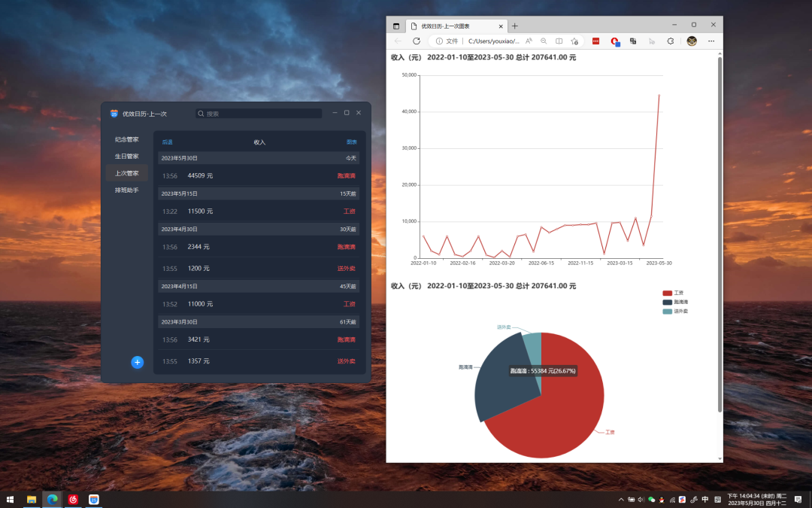The width and height of the screenshot is (812, 508).
Task: Click the red O extension with blue badge
Action: 615,41
